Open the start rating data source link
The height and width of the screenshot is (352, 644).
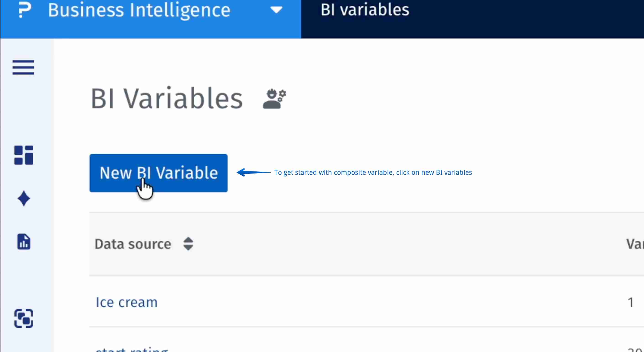[131, 349]
